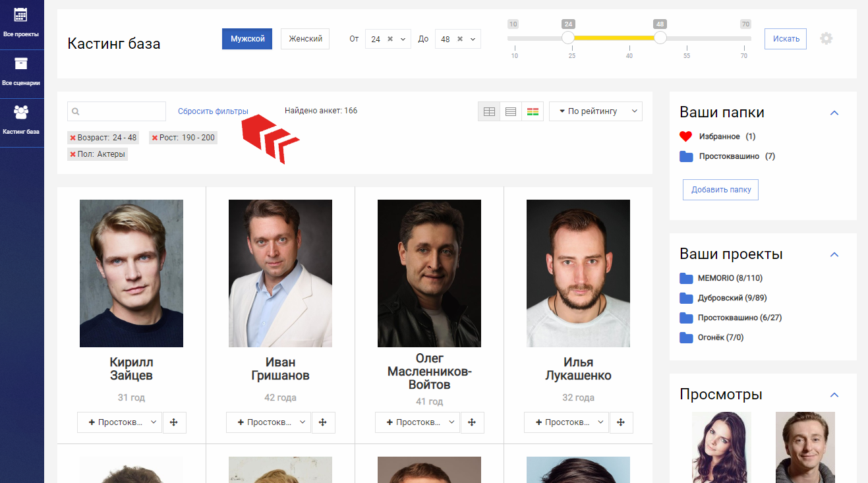This screenshot has height=483, width=868.
Task: Remove the Возраст 24 - 48 filter
Action: pyautogui.click(x=72, y=138)
